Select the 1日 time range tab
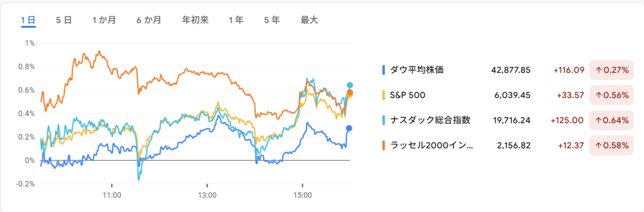This screenshot has height=212, width=644. 28,20
